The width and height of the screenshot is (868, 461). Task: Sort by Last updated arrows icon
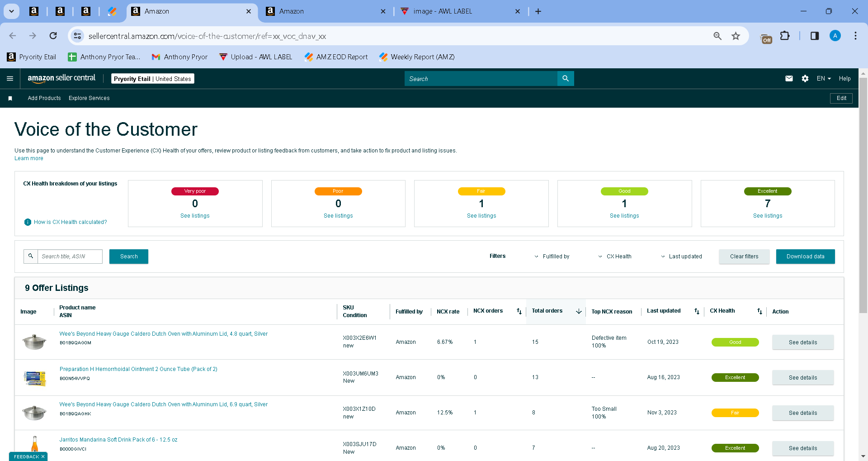[x=697, y=311]
